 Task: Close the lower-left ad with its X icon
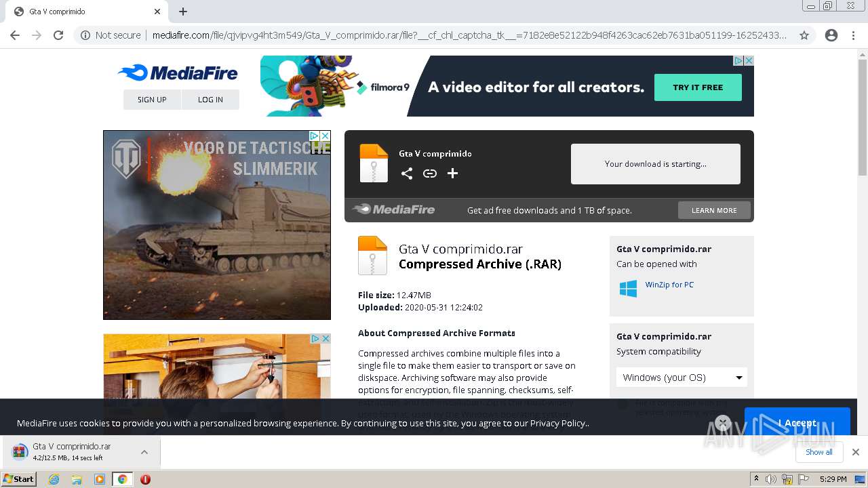coord(325,338)
